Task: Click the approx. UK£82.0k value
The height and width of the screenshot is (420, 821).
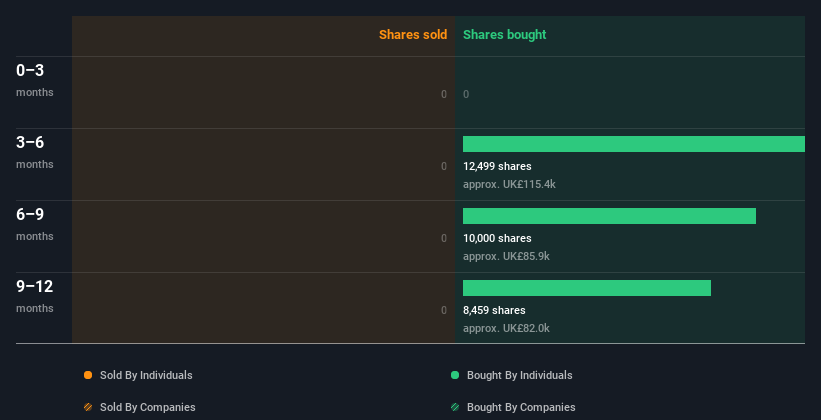Action: click(506, 328)
